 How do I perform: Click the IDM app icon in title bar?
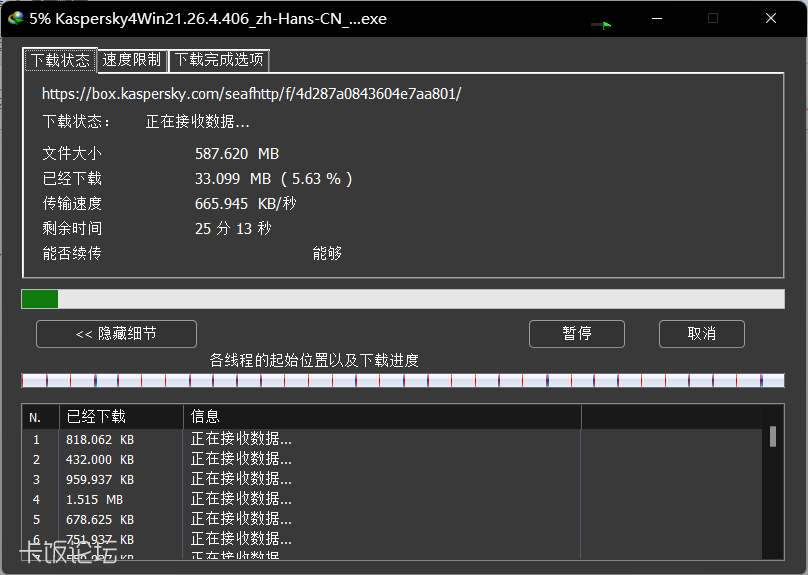[x=15, y=19]
